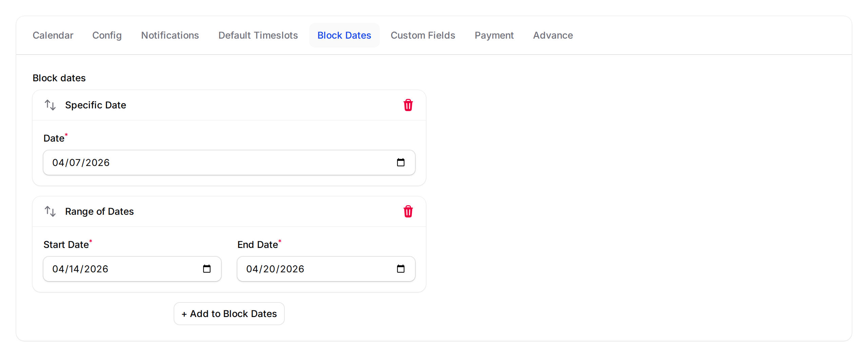The height and width of the screenshot is (357, 868).
Task: Click the highlighted Block Dates tab
Action: coord(344,35)
